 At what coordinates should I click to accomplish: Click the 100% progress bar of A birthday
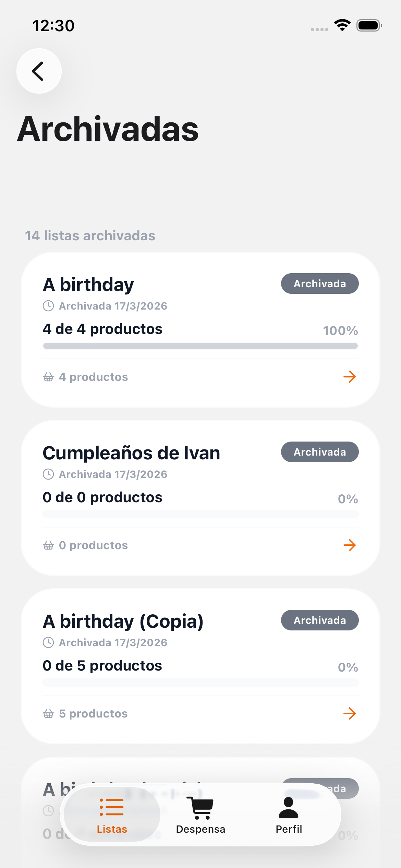pyautogui.click(x=200, y=346)
